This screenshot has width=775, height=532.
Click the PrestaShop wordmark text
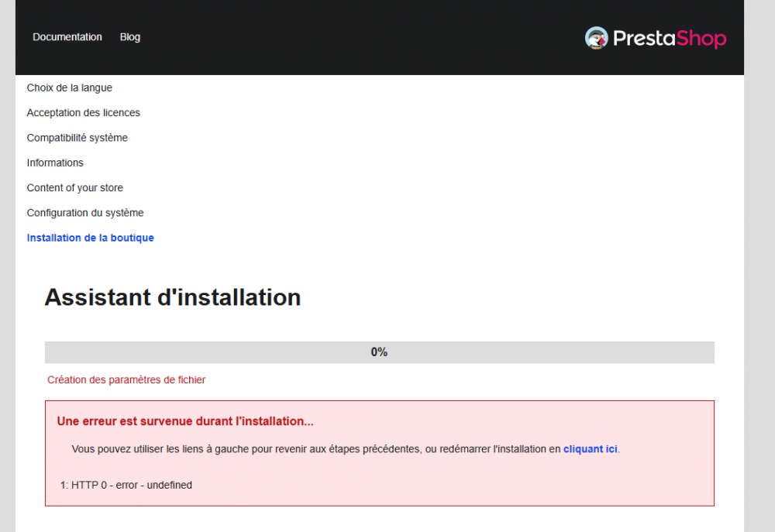pyautogui.click(x=668, y=37)
